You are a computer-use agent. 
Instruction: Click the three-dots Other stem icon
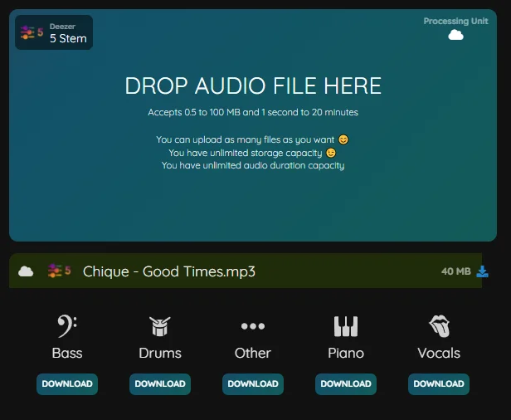252,326
